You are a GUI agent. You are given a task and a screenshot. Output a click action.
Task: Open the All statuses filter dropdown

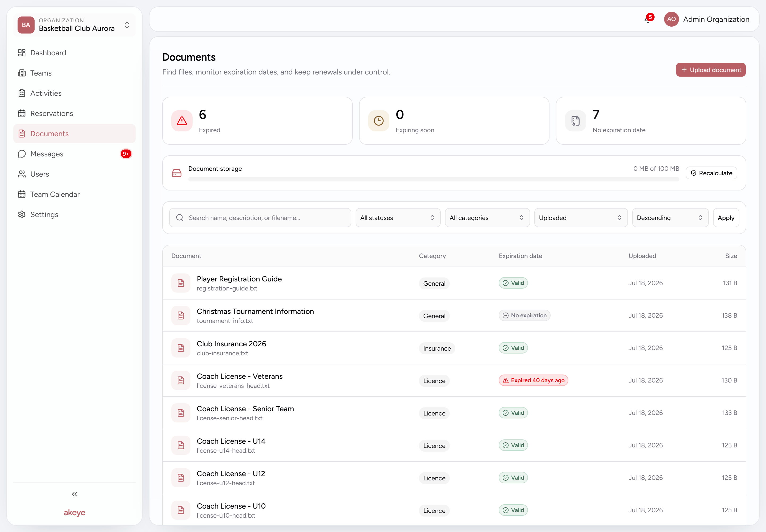tap(398, 218)
